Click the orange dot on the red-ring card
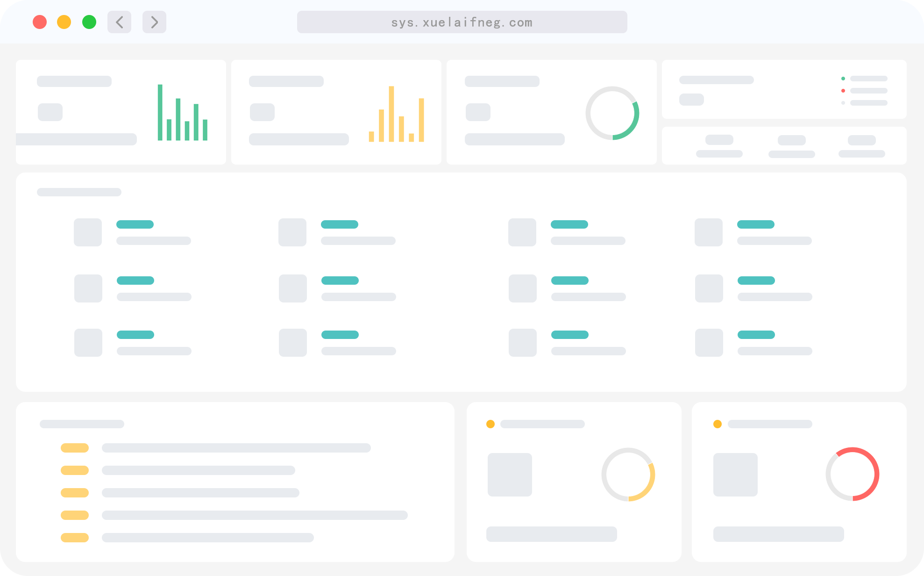 point(717,424)
